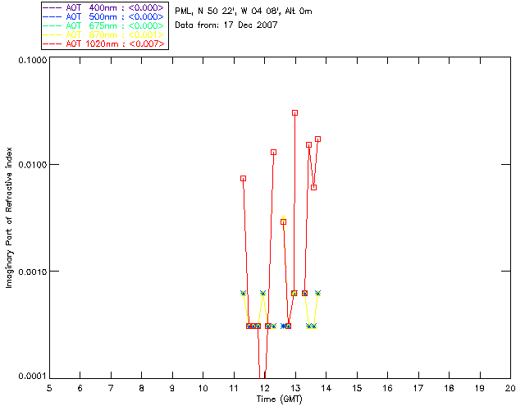The height and width of the screenshot is (420, 525).
Task: Click the x-axis tick label 20
Action: pyautogui.click(x=510, y=388)
